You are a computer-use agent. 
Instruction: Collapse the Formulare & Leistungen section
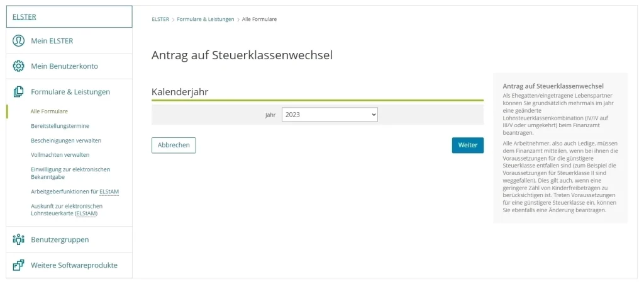pos(69,92)
